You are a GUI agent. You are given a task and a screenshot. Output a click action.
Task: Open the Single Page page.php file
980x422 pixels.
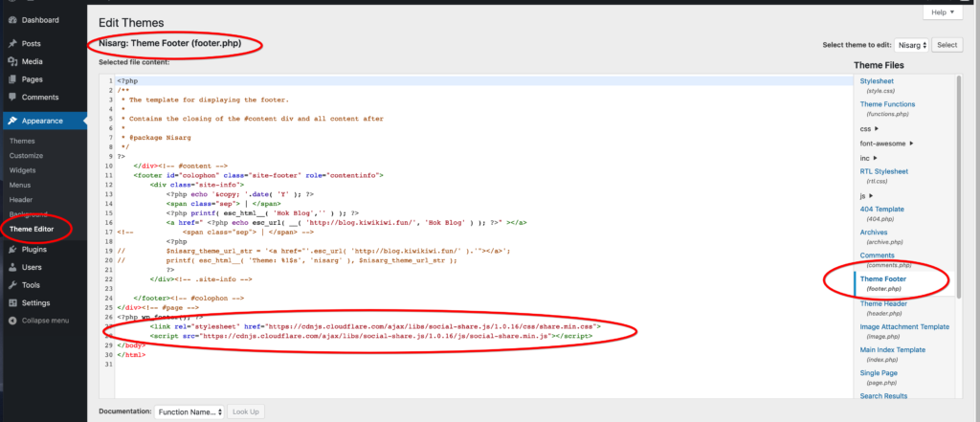click(879, 373)
